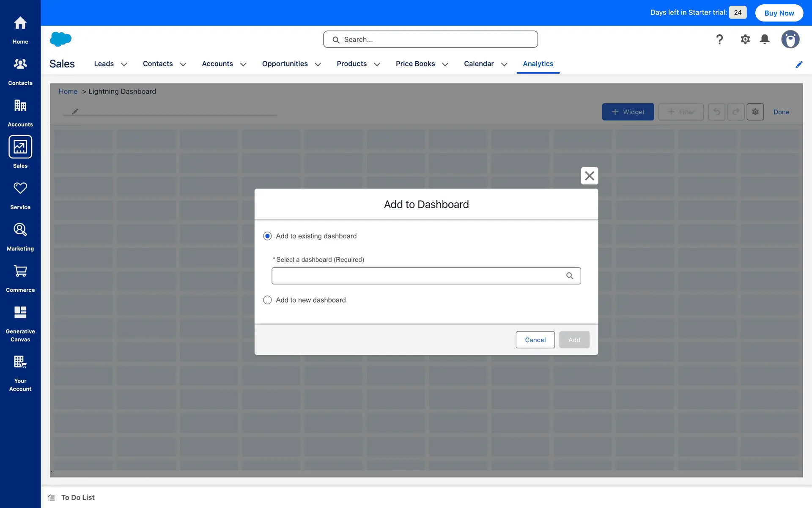Open the Marketing sidebar icon
The height and width of the screenshot is (508, 812).
tap(20, 230)
